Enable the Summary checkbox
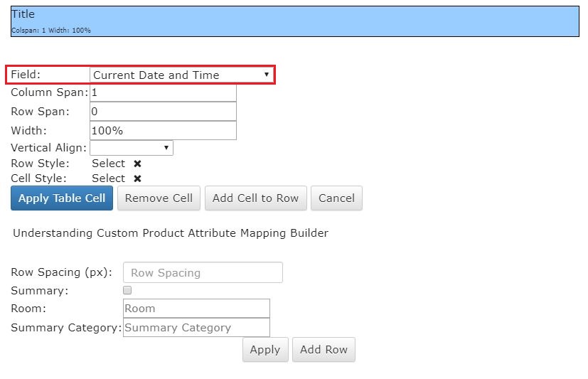588x379 pixels. 127,290
